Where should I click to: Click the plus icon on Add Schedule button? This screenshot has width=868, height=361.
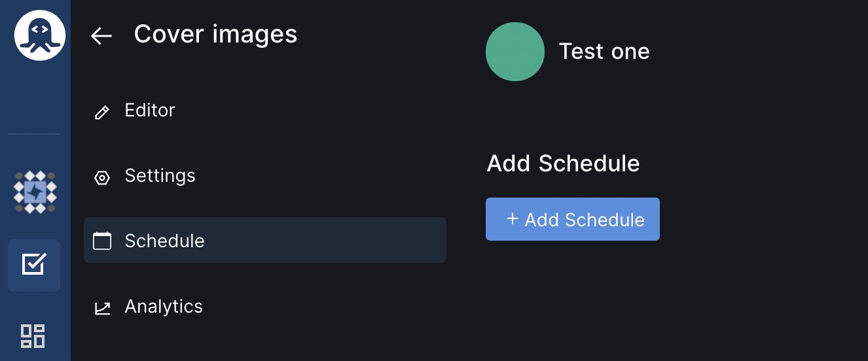(513, 219)
